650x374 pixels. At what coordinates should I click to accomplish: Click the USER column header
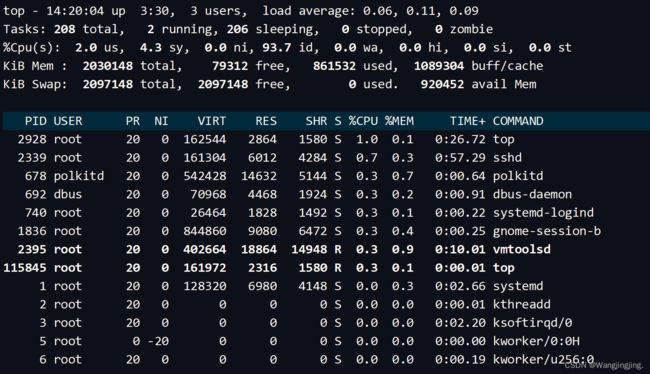(68, 121)
